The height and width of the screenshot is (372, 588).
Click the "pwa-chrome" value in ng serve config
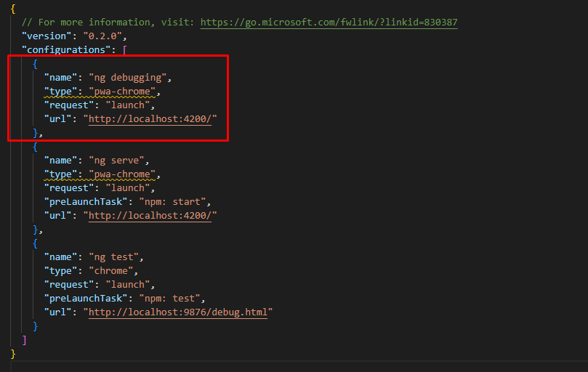pos(123,174)
